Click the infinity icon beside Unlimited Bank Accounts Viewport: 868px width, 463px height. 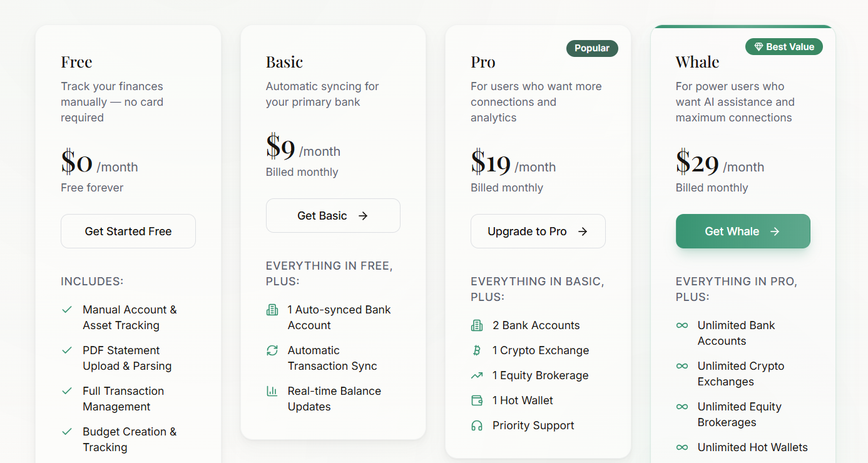click(682, 325)
